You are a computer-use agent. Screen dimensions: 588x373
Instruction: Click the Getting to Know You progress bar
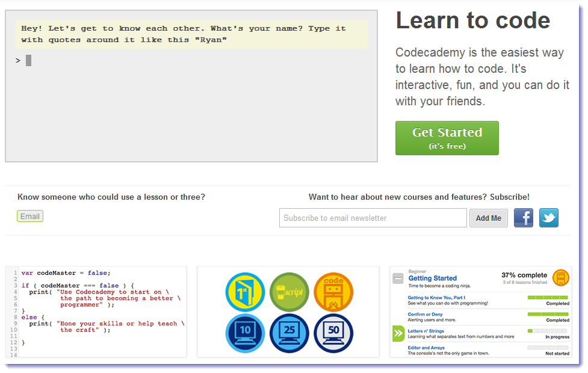548,298
